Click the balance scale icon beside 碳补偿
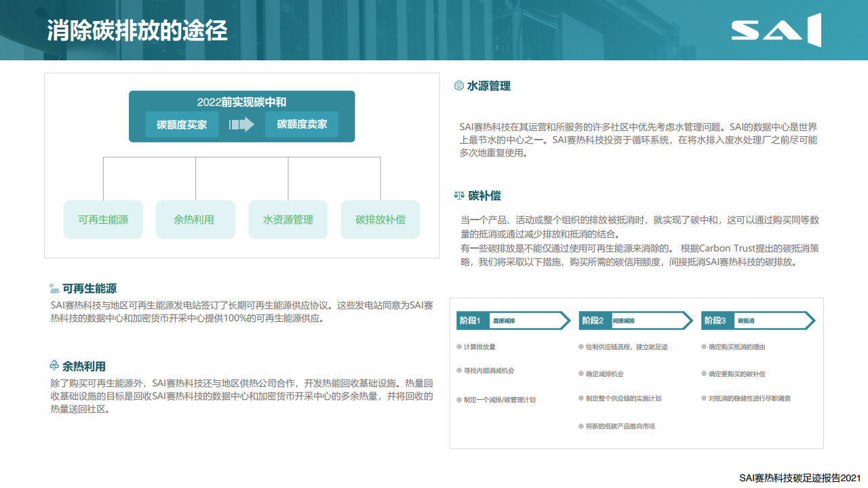Viewport: 868px width, 488px height. point(459,196)
